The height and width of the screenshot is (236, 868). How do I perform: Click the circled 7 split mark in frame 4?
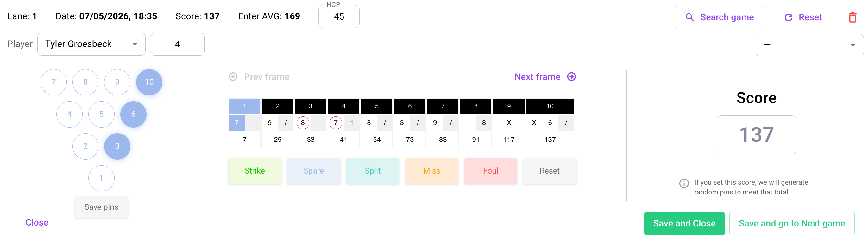pos(336,123)
